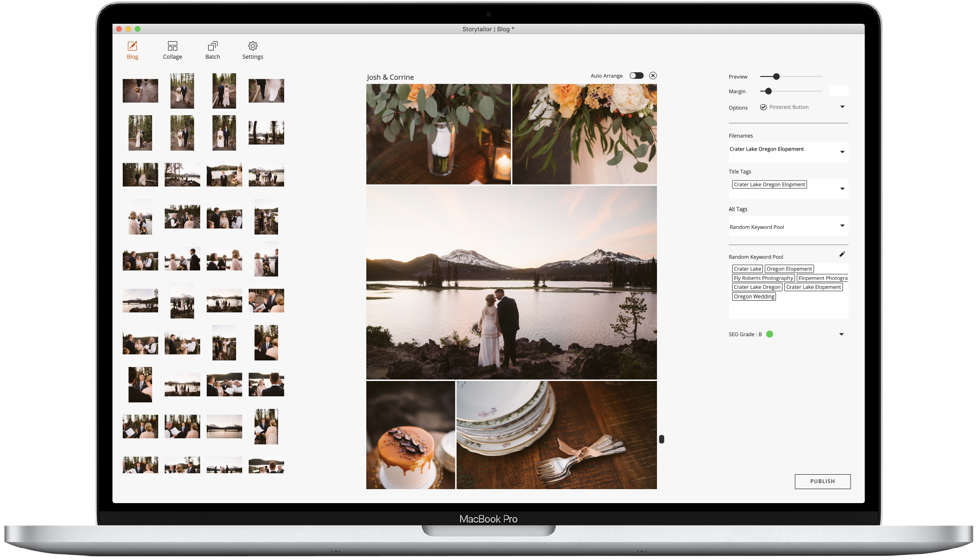The width and height of the screenshot is (978, 560).
Task: Click the green macOS fullscreen button
Action: (138, 29)
